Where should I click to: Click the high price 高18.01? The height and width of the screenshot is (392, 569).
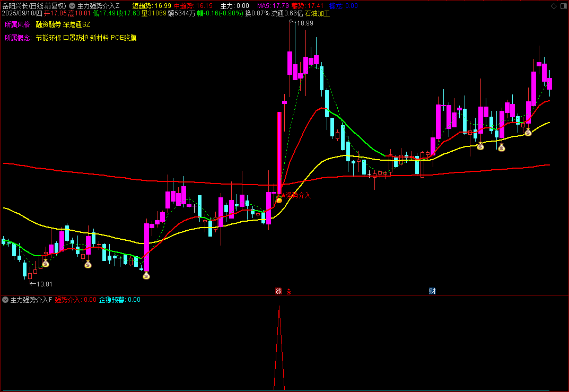[x=80, y=13]
